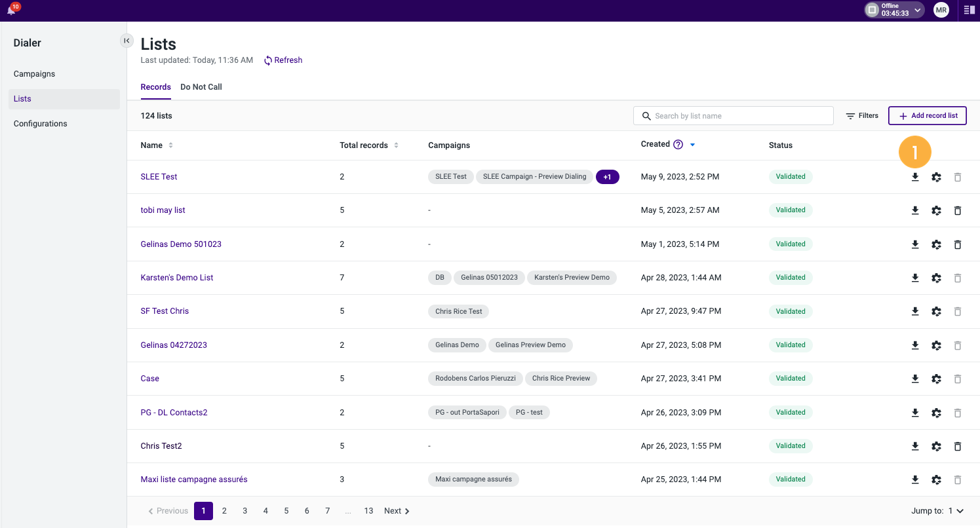
Task: Open the notifications bell
Action: [11, 10]
